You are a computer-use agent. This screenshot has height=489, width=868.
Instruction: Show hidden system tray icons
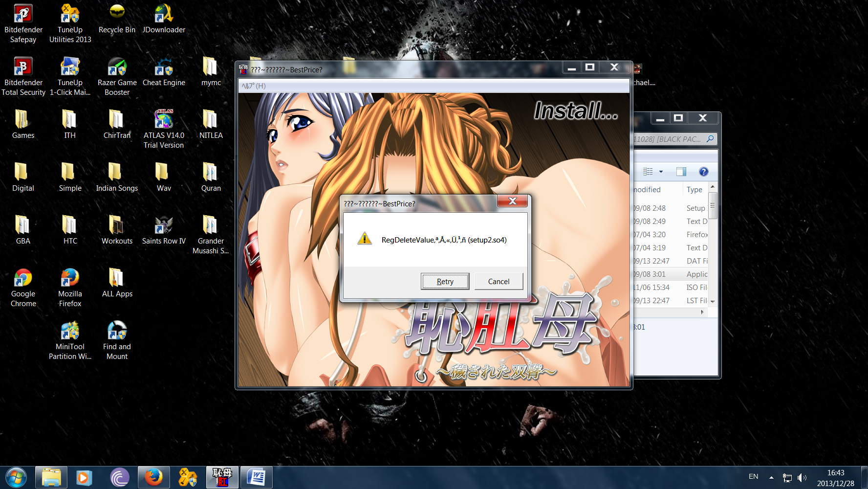point(771,477)
